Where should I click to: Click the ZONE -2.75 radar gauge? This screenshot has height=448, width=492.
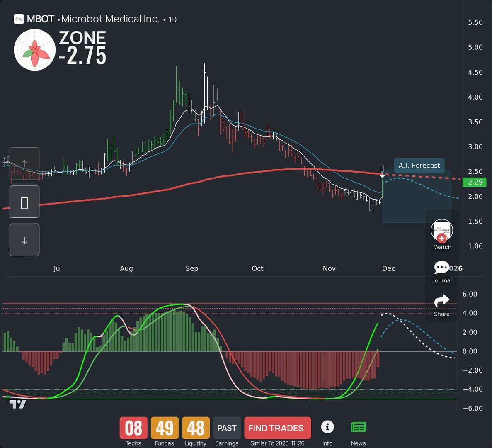pyautogui.click(x=35, y=49)
